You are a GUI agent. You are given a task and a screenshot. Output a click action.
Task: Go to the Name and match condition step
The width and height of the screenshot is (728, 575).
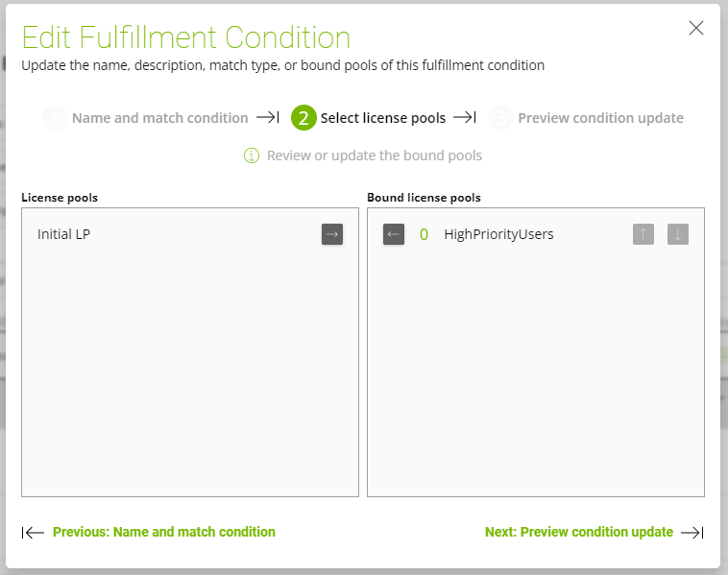tap(159, 118)
